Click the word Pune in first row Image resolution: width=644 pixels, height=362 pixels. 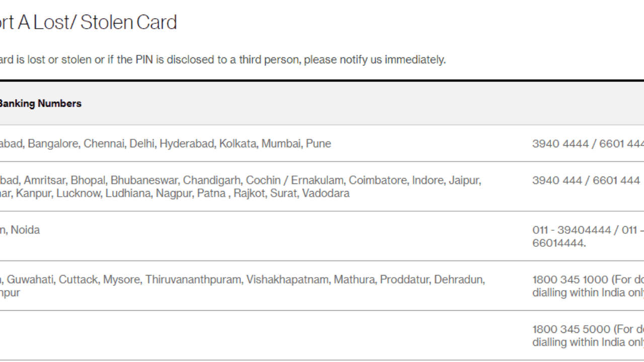pos(318,143)
